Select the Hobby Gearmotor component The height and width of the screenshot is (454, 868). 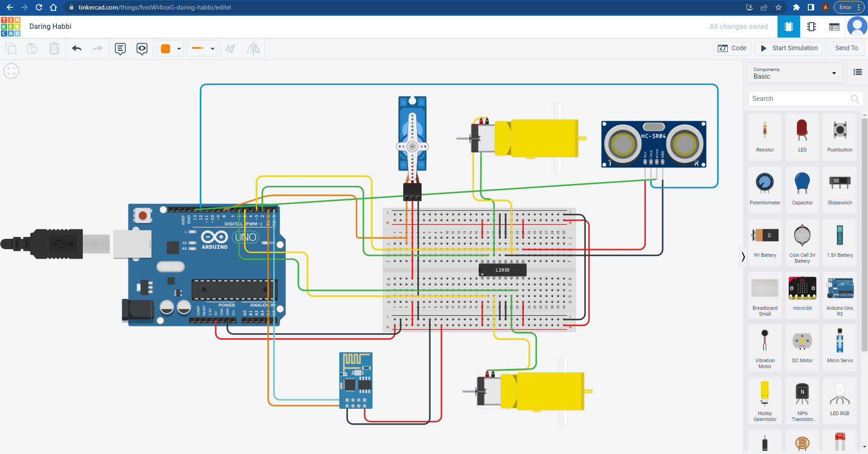[765, 401]
